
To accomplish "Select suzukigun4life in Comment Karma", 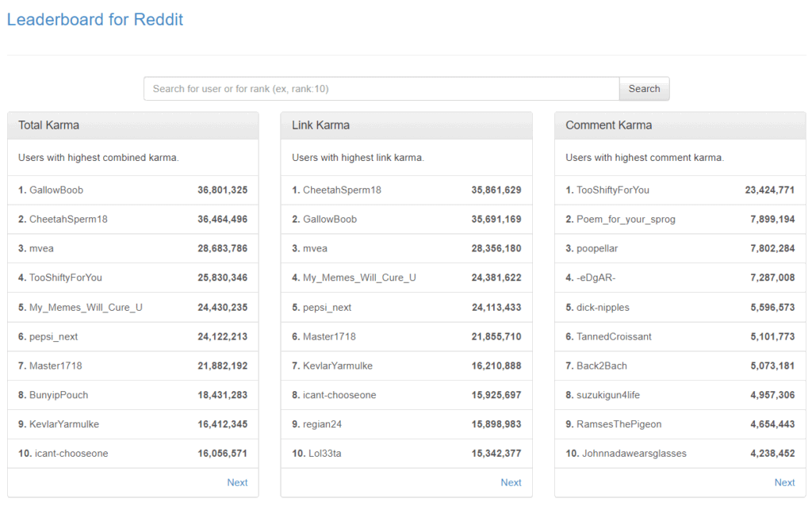I will 608,395.
